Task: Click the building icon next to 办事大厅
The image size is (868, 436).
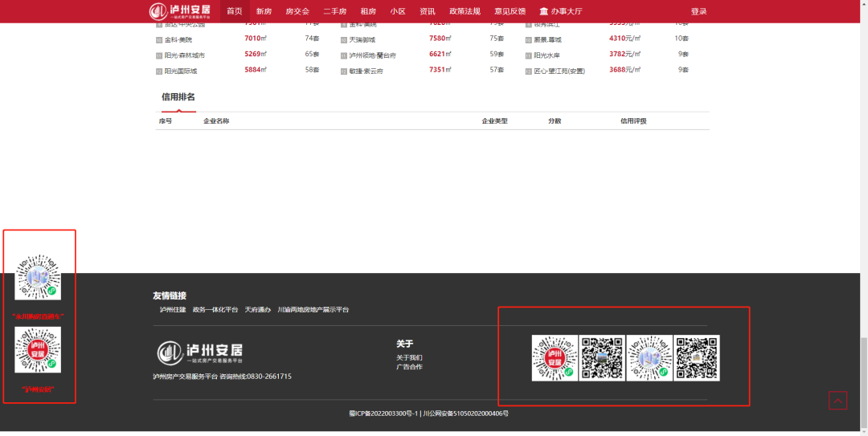Action: point(543,11)
